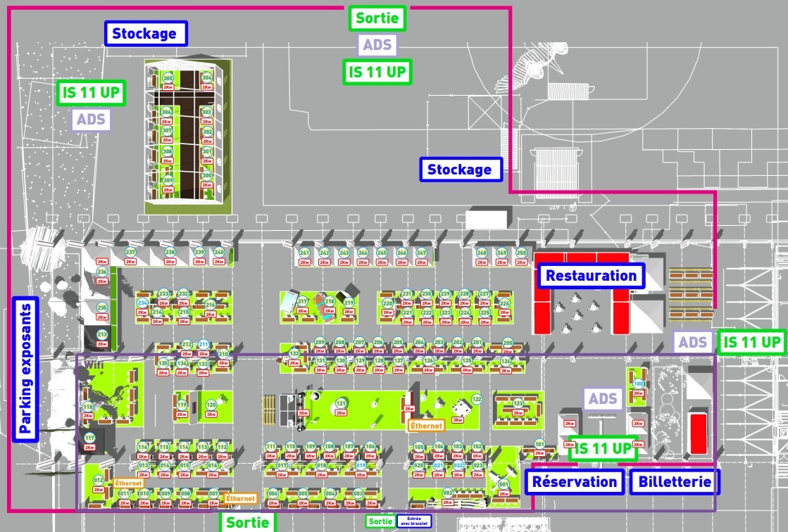Click booth 132 circular marker
The width and height of the screenshot is (788, 532).
[x=294, y=353]
